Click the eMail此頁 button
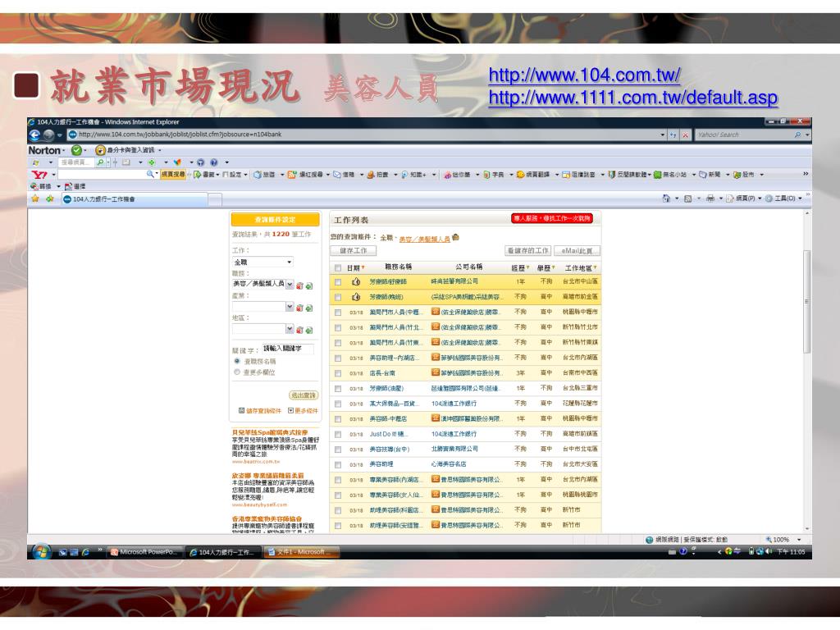 tap(577, 250)
